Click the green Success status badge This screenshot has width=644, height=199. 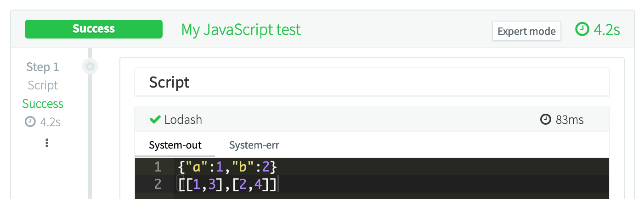point(94,29)
